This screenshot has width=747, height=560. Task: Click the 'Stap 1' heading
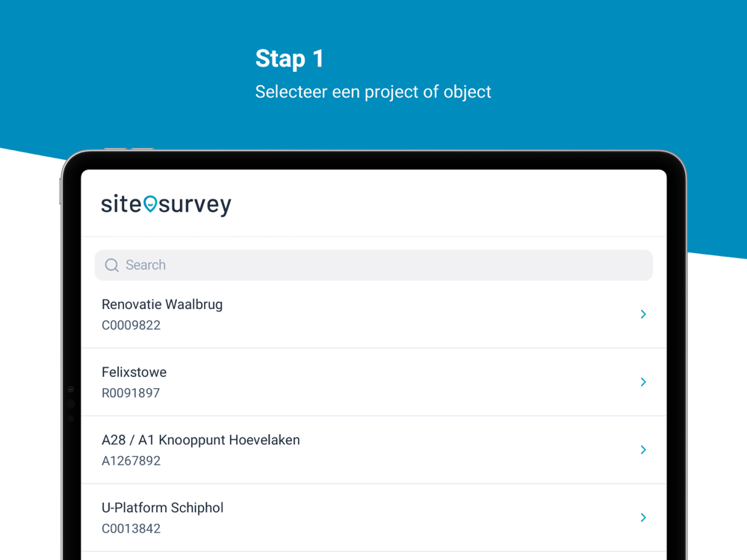coord(290,59)
